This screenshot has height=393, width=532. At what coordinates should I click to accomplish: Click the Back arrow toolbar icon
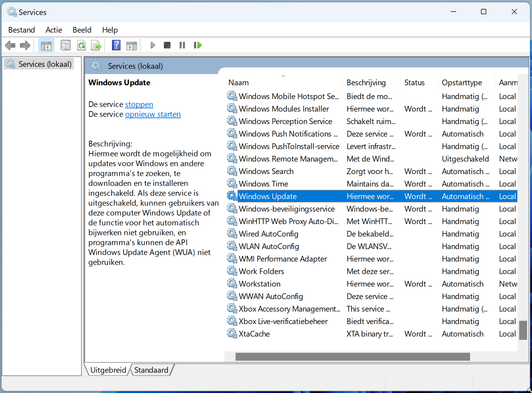point(10,45)
